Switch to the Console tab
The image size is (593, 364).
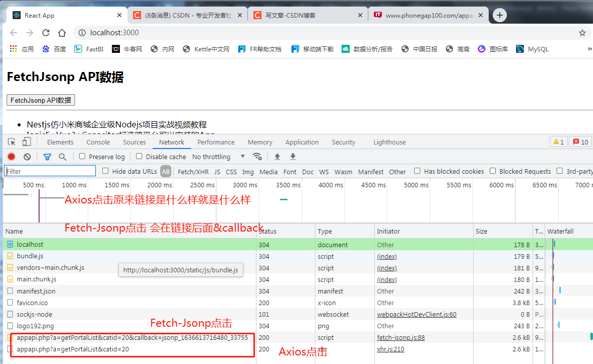pyautogui.click(x=98, y=142)
